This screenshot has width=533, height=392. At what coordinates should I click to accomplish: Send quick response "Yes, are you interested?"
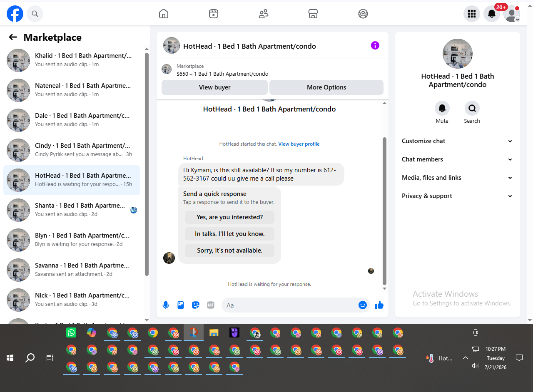pos(230,217)
